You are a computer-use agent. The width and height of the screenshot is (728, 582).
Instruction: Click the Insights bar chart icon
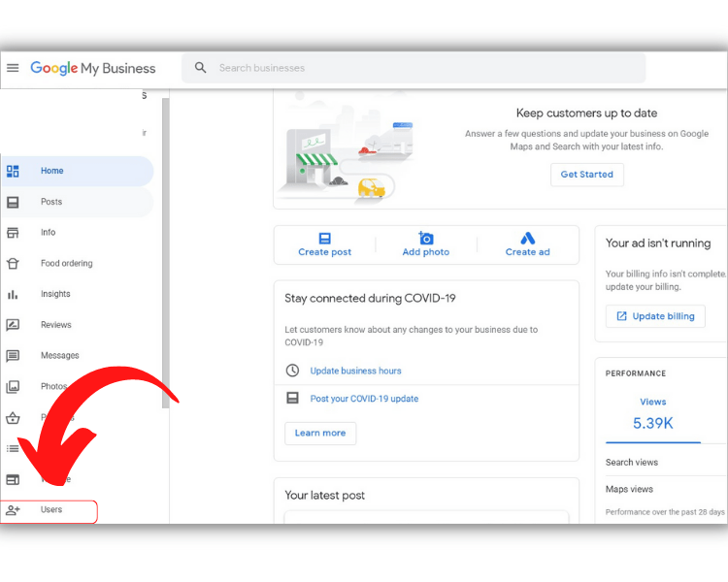(x=13, y=294)
